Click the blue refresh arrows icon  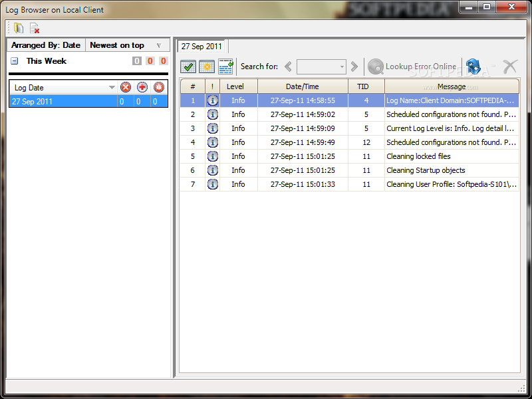(x=473, y=66)
